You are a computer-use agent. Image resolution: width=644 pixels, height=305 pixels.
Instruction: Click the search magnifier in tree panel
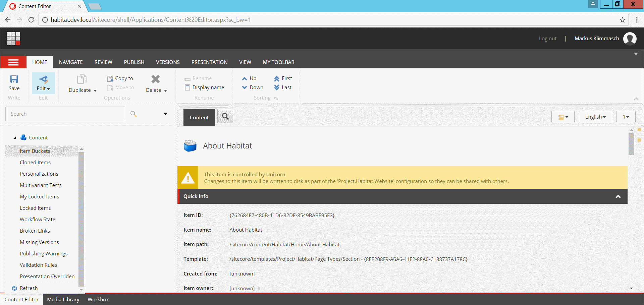coord(133,114)
